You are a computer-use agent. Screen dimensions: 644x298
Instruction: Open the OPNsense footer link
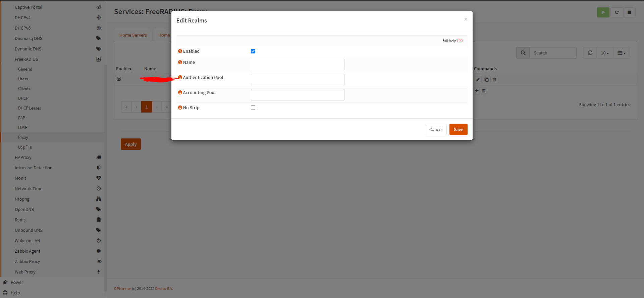point(122,289)
